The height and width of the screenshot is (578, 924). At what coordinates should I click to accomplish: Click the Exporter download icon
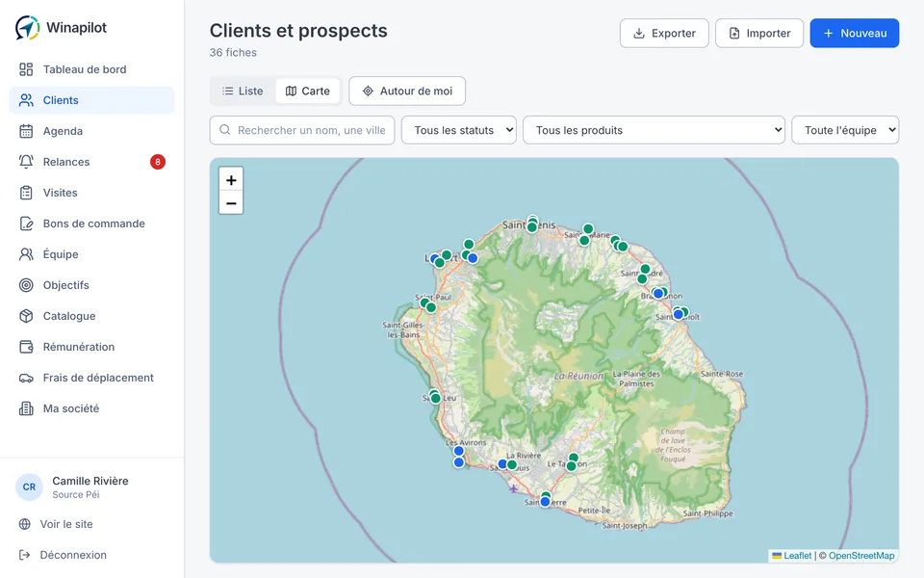639,33
